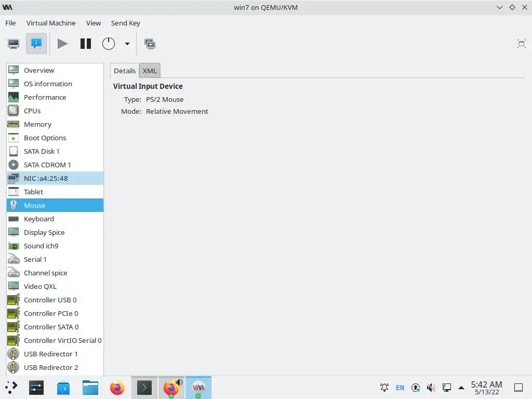Click the 'Relative Movement' mode value

tap(177, 111)
